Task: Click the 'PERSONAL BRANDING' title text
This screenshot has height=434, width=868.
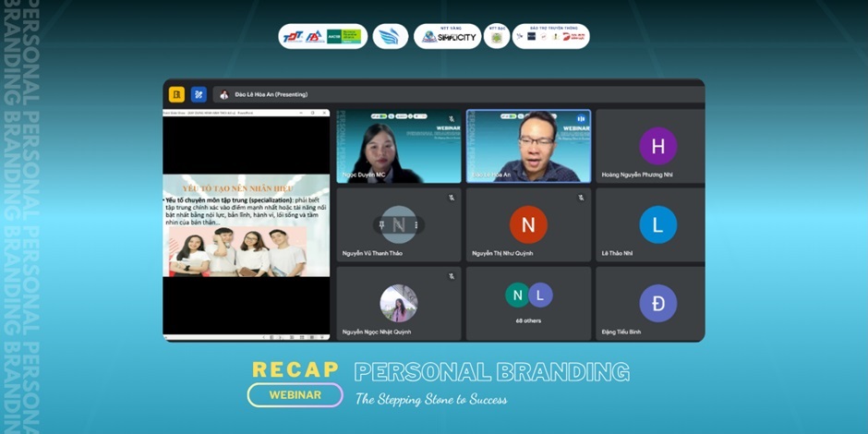Action: tap(491, 372)
